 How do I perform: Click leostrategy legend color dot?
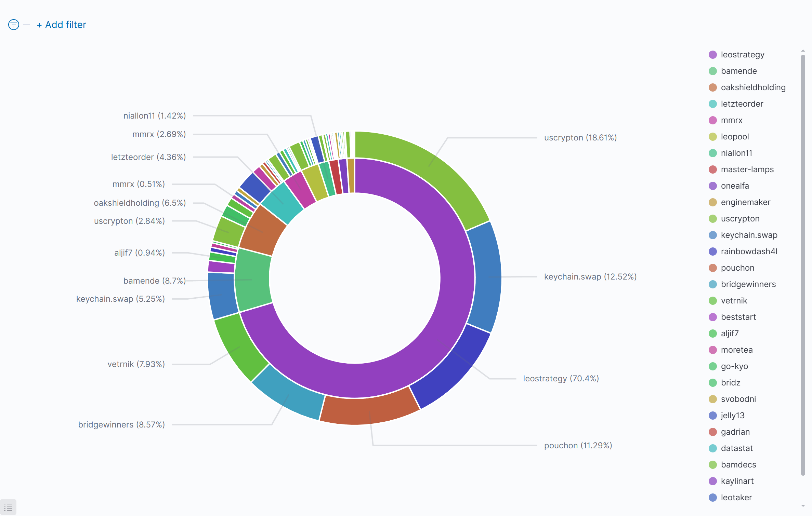point(713,55)
